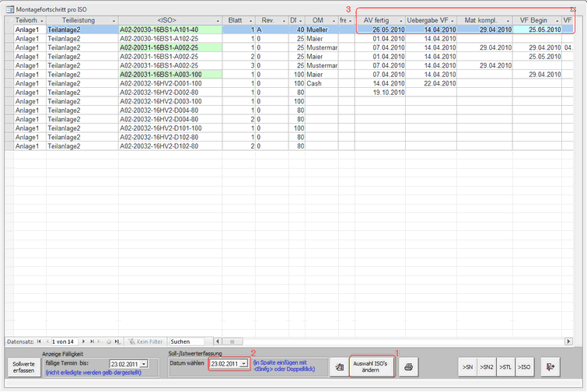Expand the Teilleistung column filter arrow
This screenshot has width=587, height=392.
click(113, 20)
